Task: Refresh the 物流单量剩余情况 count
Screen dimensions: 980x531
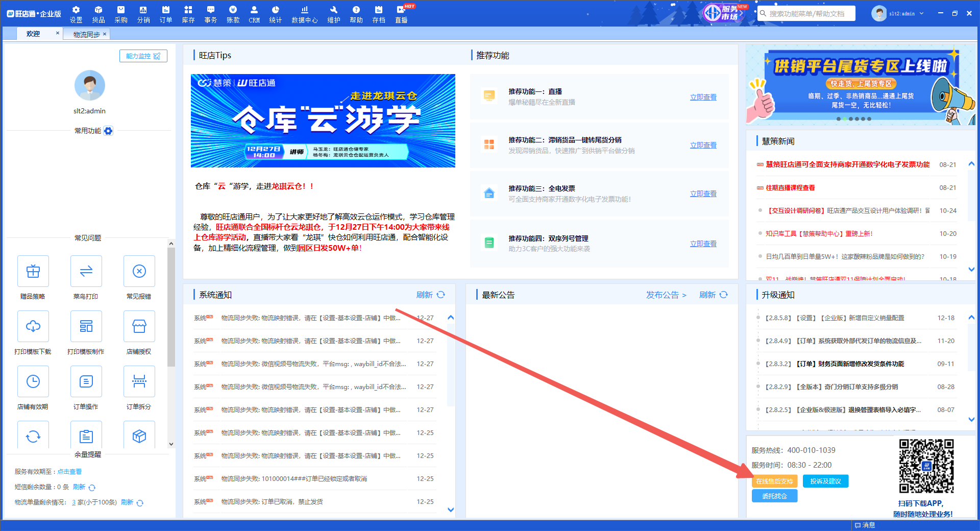Action: [132, 502]
